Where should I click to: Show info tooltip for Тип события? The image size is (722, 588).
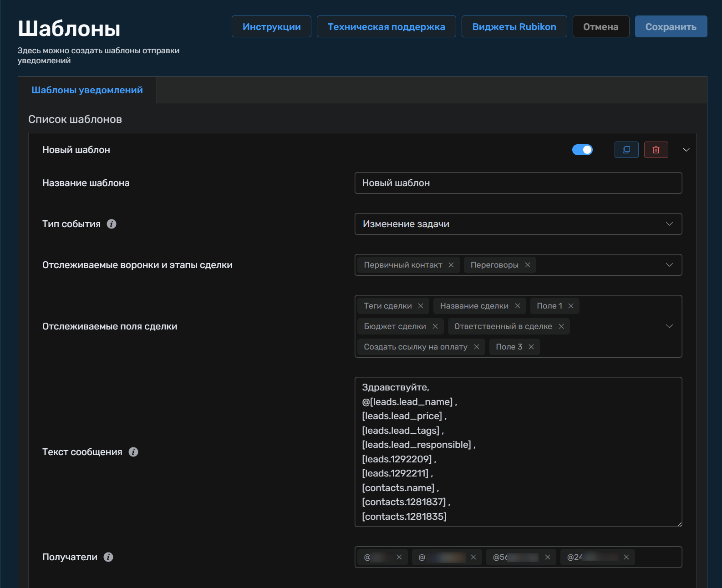(112, 224)
